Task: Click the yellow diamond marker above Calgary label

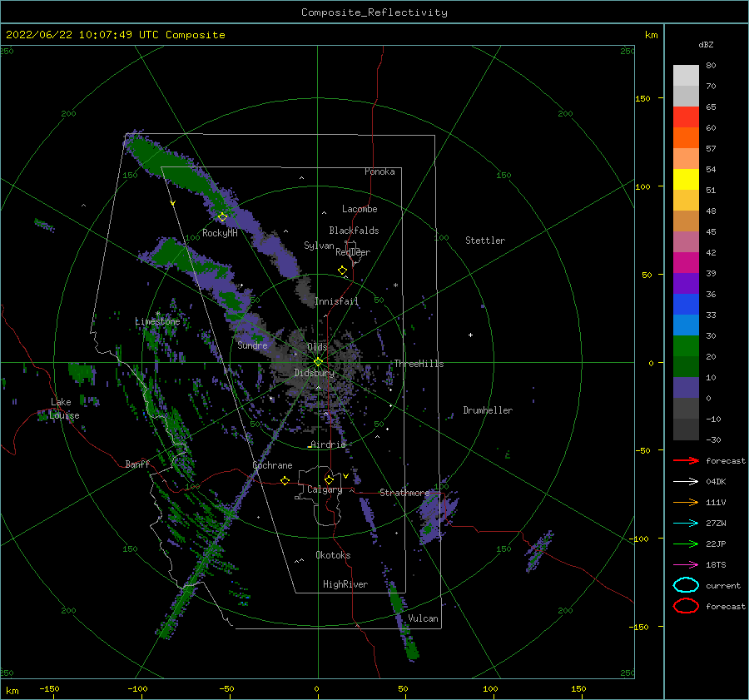Action: tap(329, 479)
